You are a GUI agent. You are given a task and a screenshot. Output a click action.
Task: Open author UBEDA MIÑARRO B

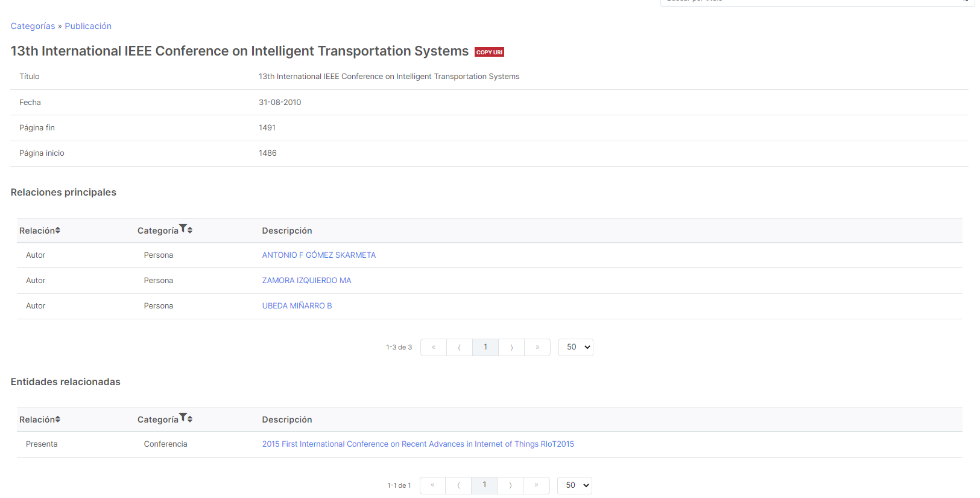[297, 306]
